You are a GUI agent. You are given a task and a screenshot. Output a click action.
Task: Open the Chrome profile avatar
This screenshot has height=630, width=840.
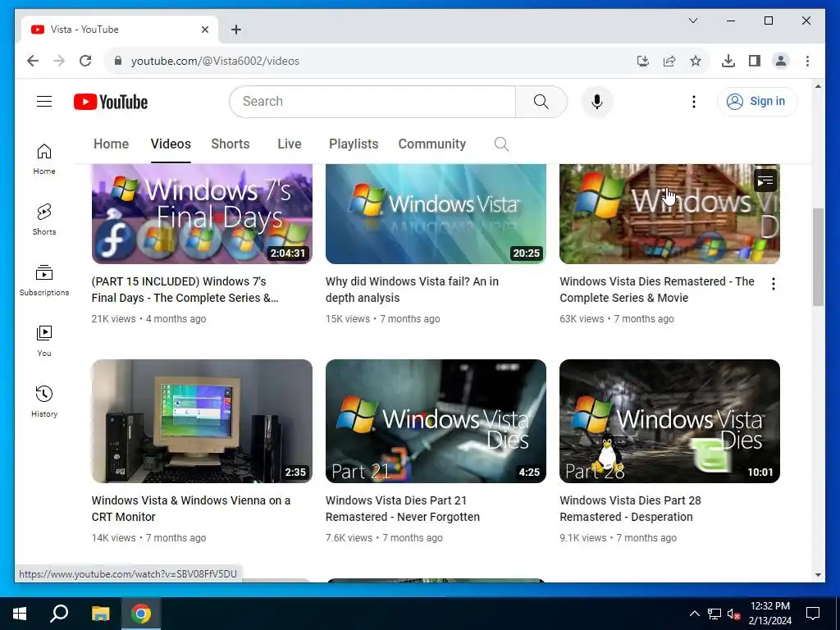[x=781, y=61]
